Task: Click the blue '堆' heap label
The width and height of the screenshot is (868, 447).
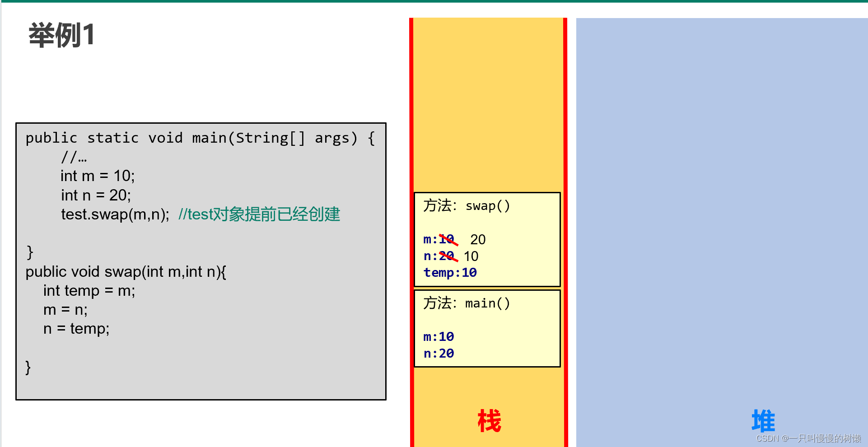Action: (763, 421)
